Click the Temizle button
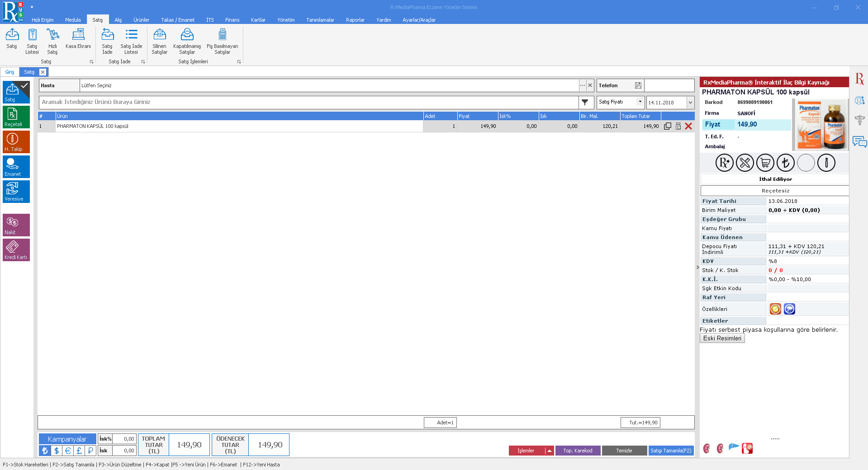Screen dimensions: 868x470 624,451
